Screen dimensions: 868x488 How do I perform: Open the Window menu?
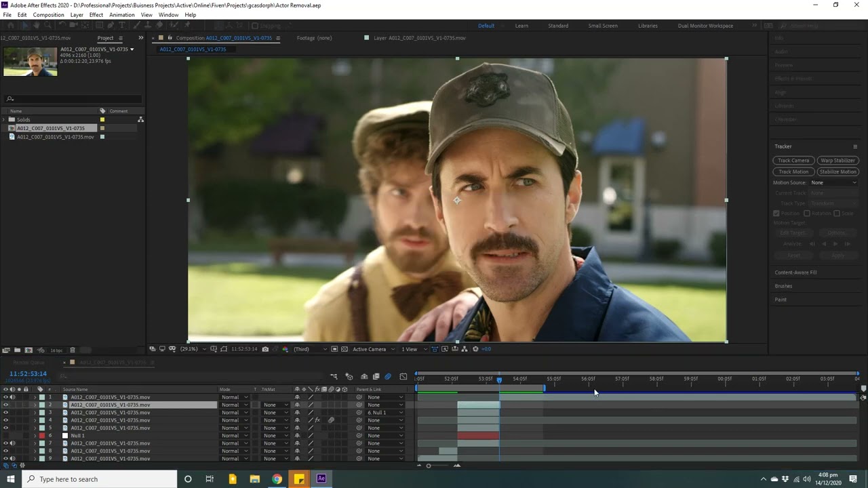[168, 15]
